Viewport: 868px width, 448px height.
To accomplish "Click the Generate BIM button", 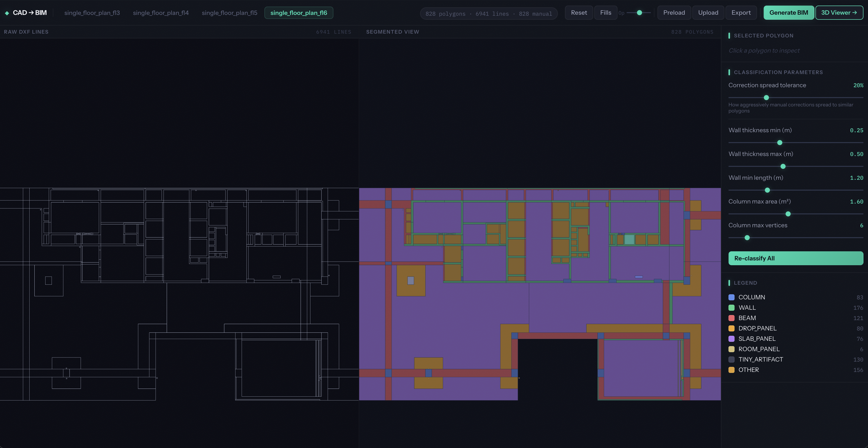I will (789, 12).
